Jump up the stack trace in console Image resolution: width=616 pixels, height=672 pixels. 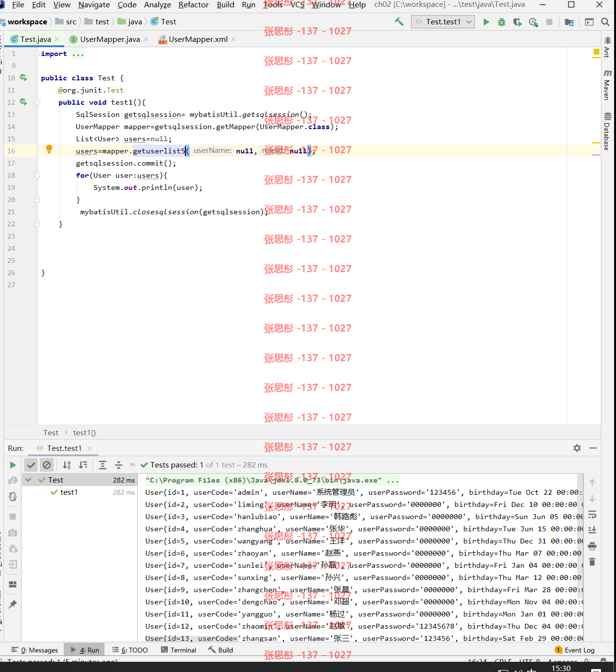592,483
